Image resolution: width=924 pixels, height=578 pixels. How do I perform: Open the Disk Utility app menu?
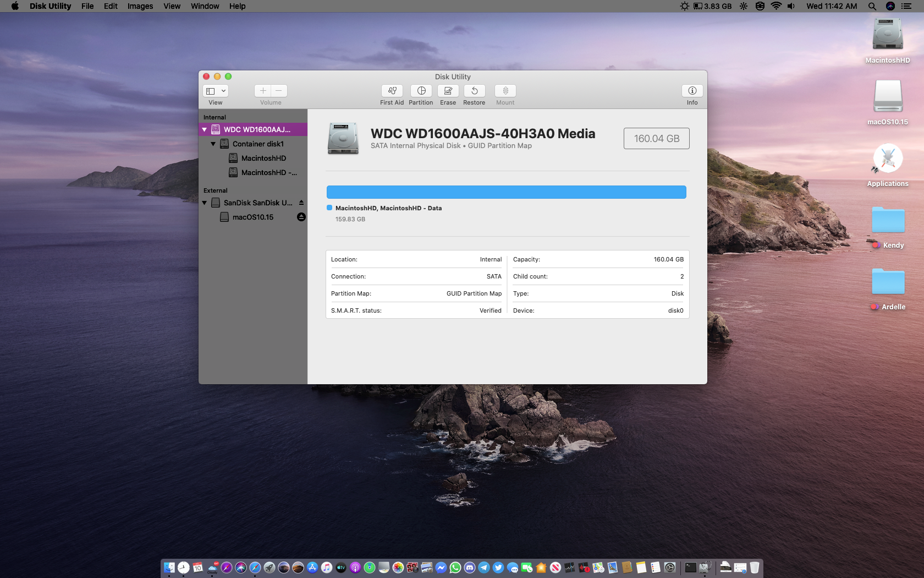(x=50, y=6)
